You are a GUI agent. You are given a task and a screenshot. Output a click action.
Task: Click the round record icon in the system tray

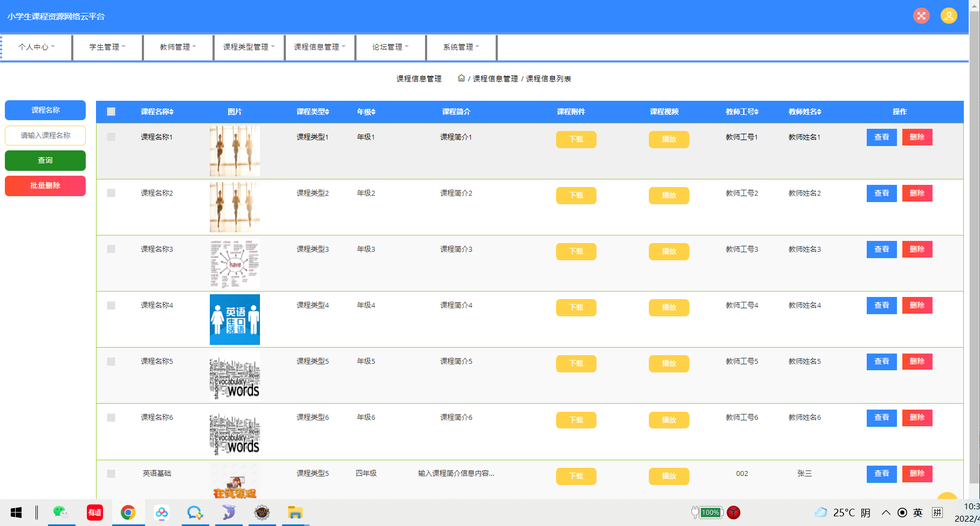(x=902, y=513)
